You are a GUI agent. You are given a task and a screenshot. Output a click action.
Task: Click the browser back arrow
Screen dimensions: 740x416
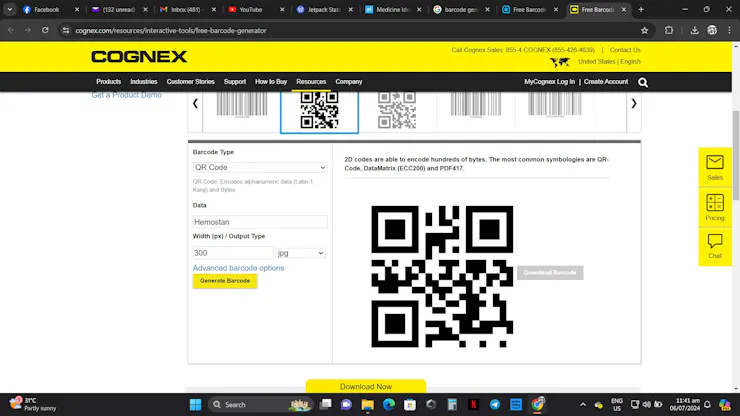click(10, 30)
